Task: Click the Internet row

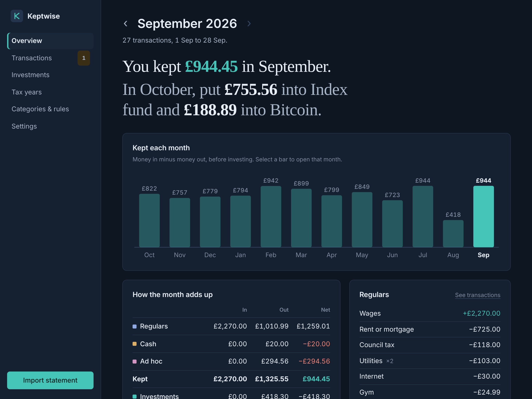Action: pos(430,376)
